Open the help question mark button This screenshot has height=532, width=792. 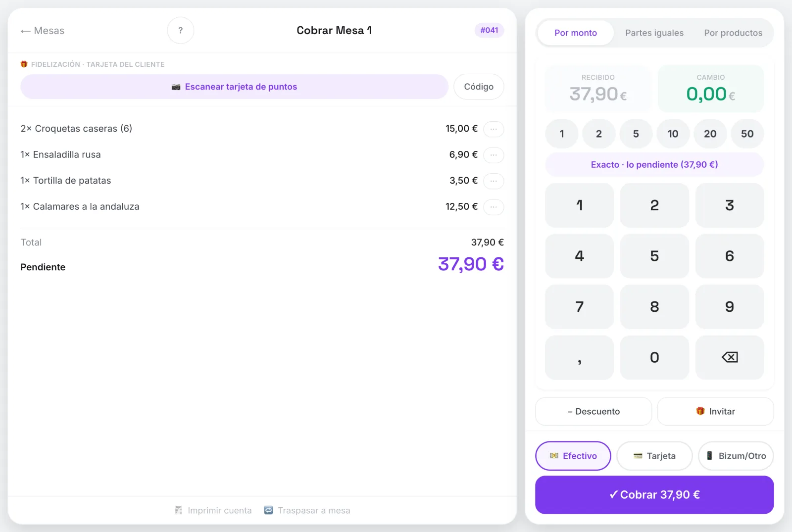[x=181, y=30]
